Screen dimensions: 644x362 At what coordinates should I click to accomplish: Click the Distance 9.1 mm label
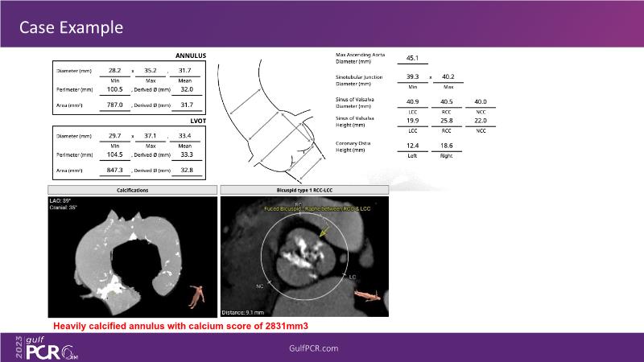coord(245,311)
